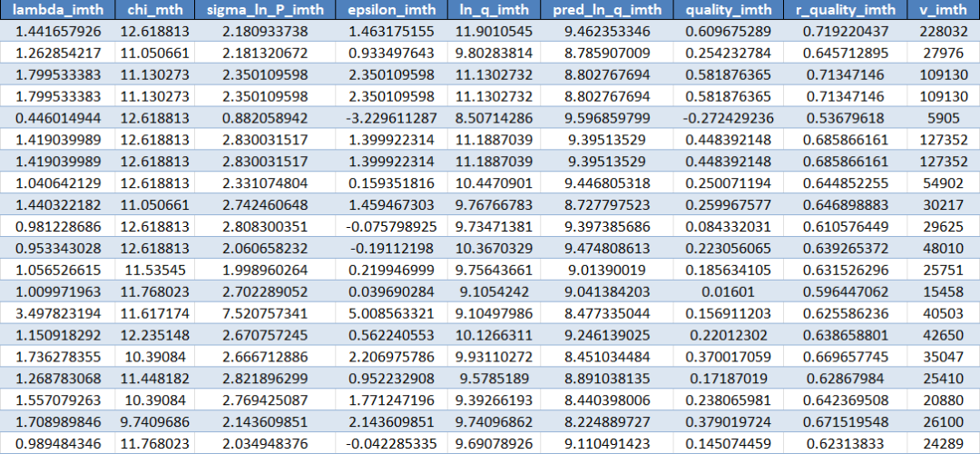Click lambda cell 1.440322182

(x=57, y=204)
